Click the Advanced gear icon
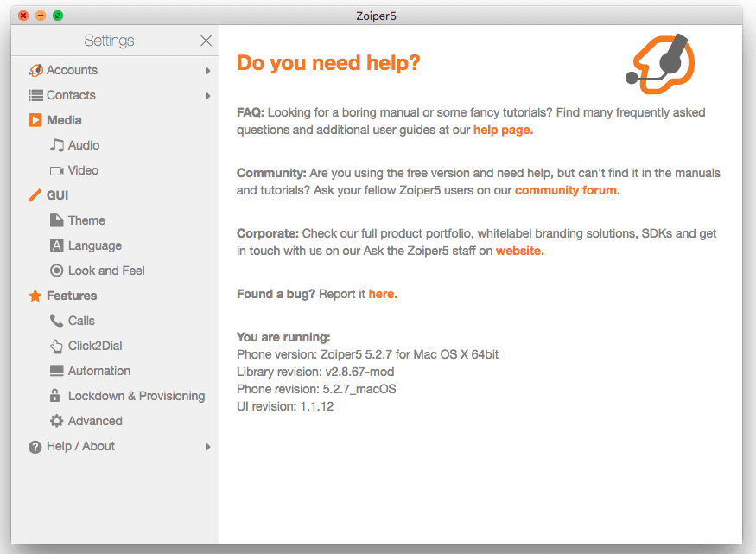756x554 pixels. pos(57,421)
